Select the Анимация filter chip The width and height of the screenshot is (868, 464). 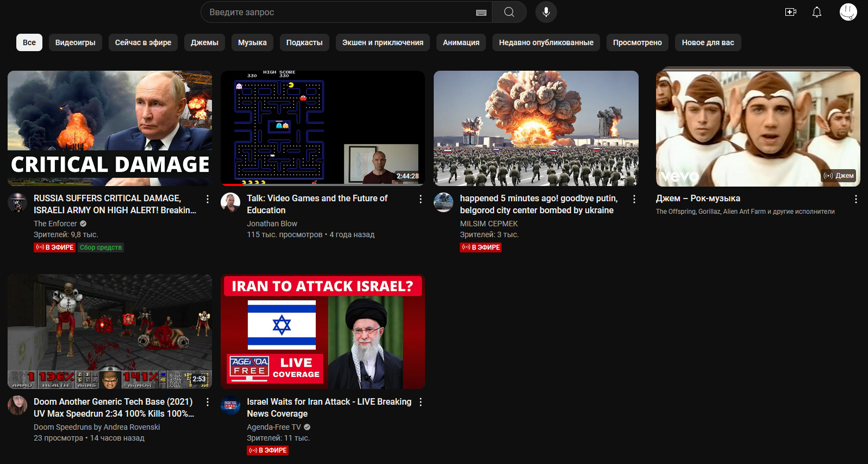click(461, 42)
